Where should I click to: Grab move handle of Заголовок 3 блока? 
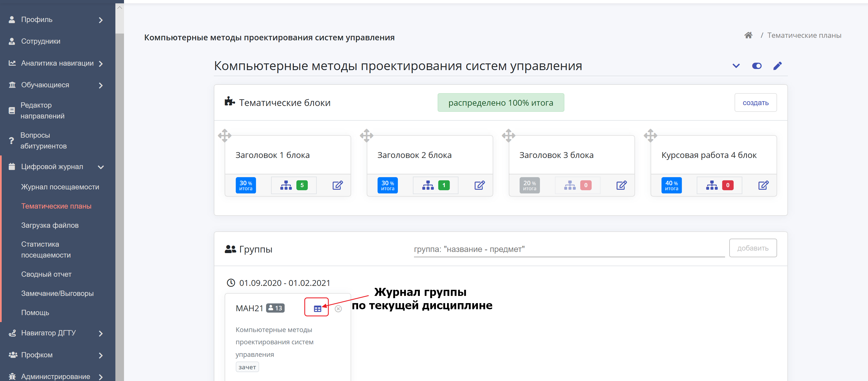[x=508, y=135]
